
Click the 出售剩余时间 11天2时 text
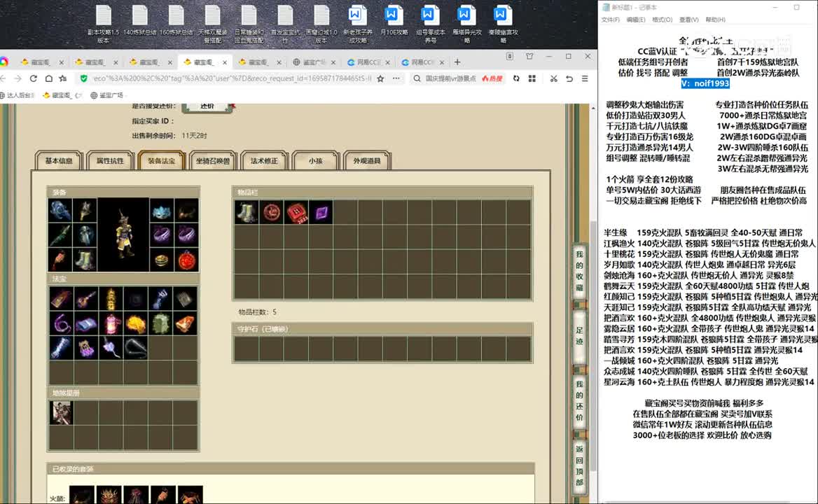coord(169,136)
